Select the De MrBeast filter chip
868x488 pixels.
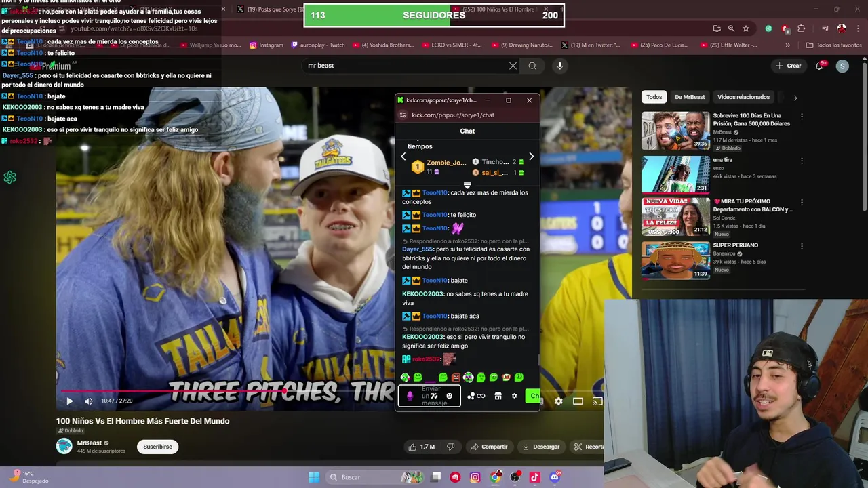point(690,97)
